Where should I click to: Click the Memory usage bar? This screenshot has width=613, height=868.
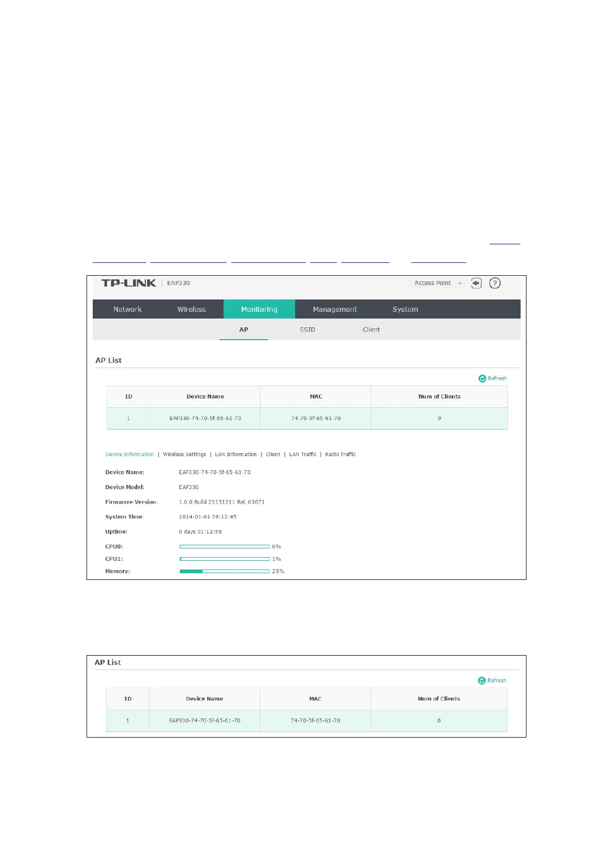coord(225,571)
